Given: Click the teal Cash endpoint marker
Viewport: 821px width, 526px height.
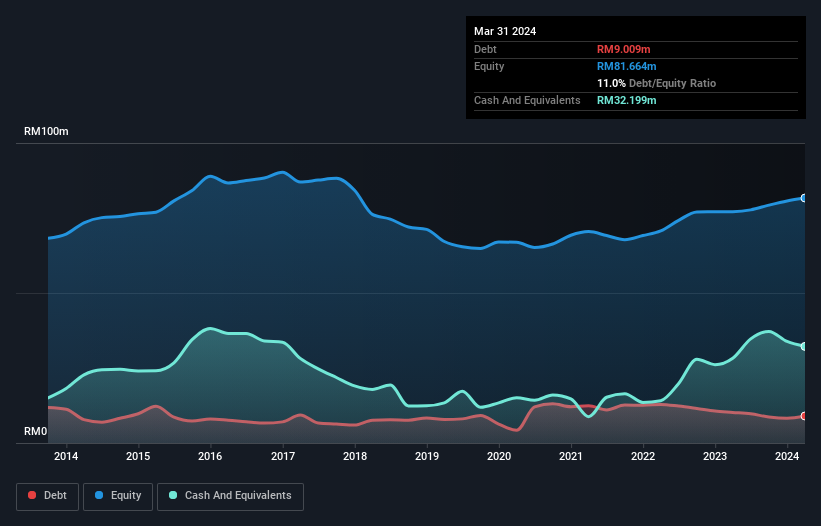Looking at the screenshot, I should 803,346.
